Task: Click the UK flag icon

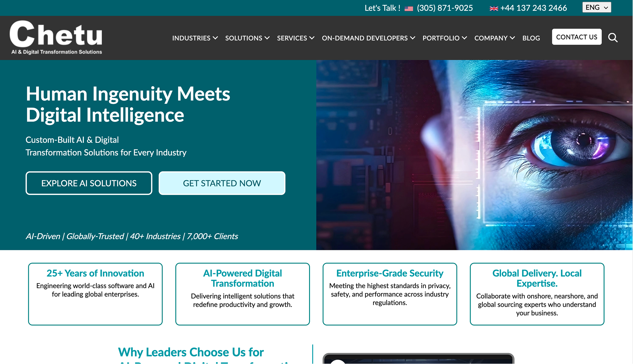Action: pos(494,9)
